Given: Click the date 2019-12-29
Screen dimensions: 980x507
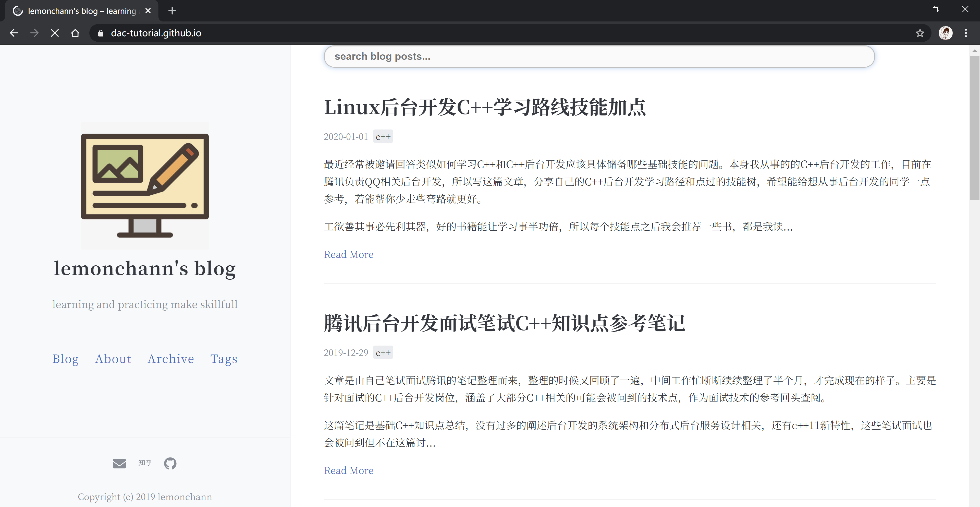Looking at the screenshot, I should [346, 352].
